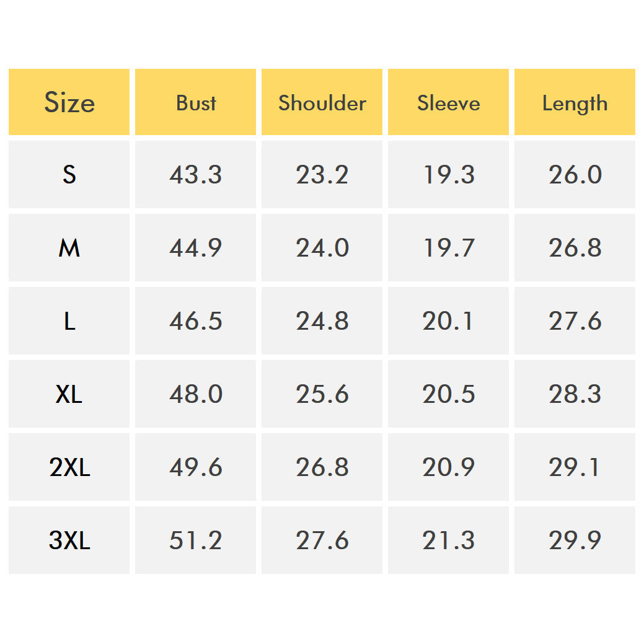The width and height of the screenshot is (644, 644).
Task: Select the 2XL size row label
Action: (x=69, y=467)
